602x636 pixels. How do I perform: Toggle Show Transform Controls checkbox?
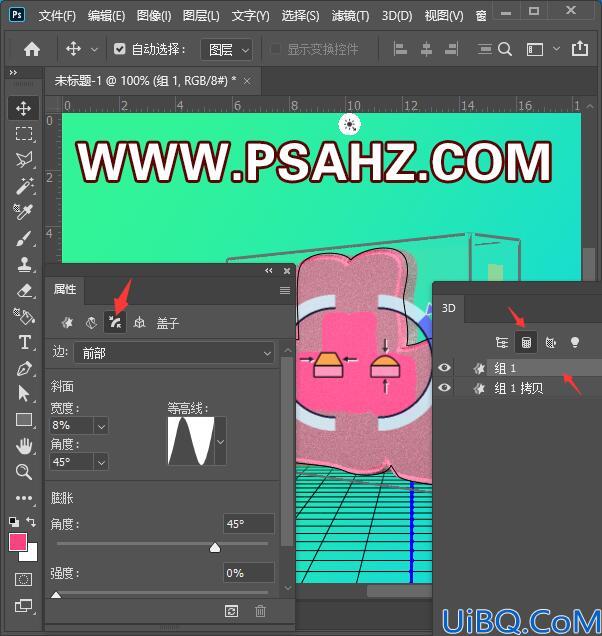pyautogui.click(x=275, y=49)
